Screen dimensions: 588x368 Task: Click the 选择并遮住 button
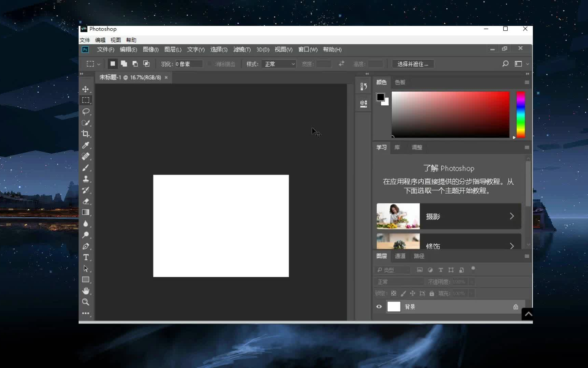click(413, 64)
